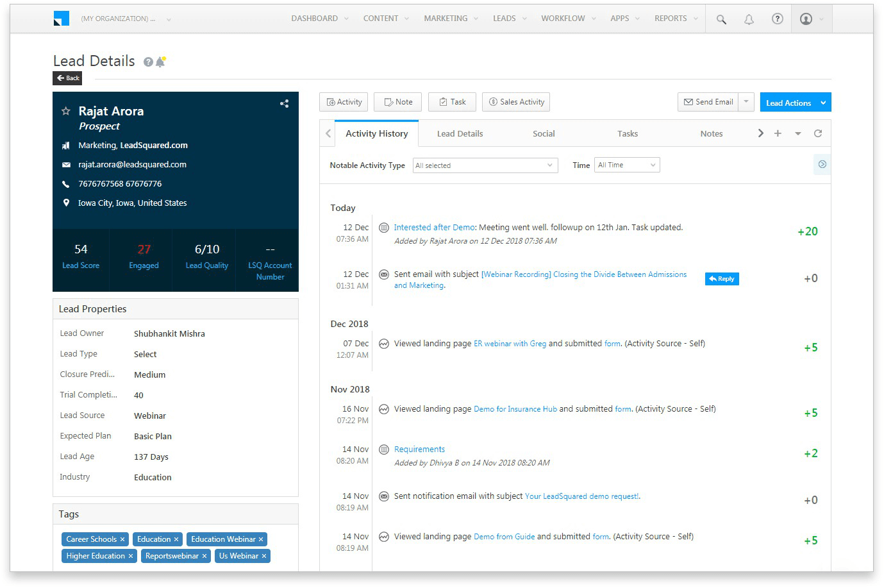Open notifications via the bell icon

(749, 19)
